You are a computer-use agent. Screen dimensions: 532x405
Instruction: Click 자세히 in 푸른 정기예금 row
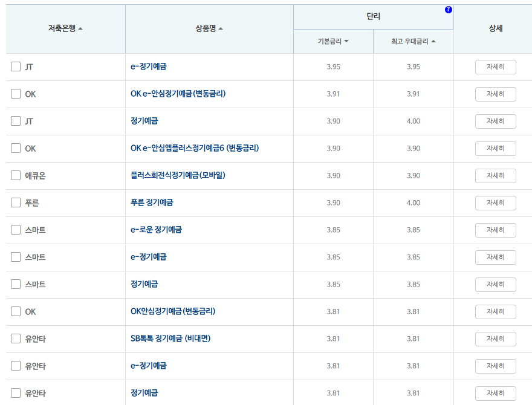pyautogui.click(x=495, y=203)
